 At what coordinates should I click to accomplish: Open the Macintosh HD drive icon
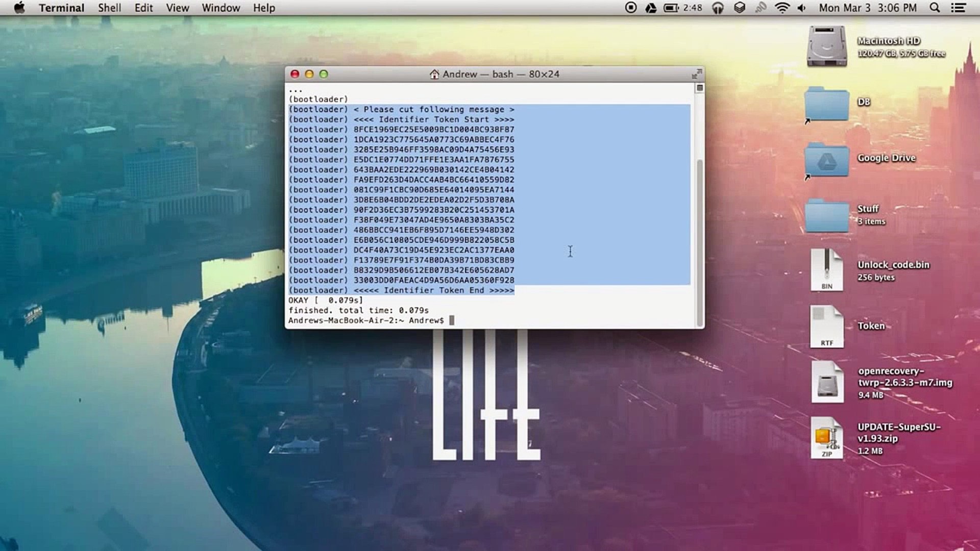pos(826,47)
